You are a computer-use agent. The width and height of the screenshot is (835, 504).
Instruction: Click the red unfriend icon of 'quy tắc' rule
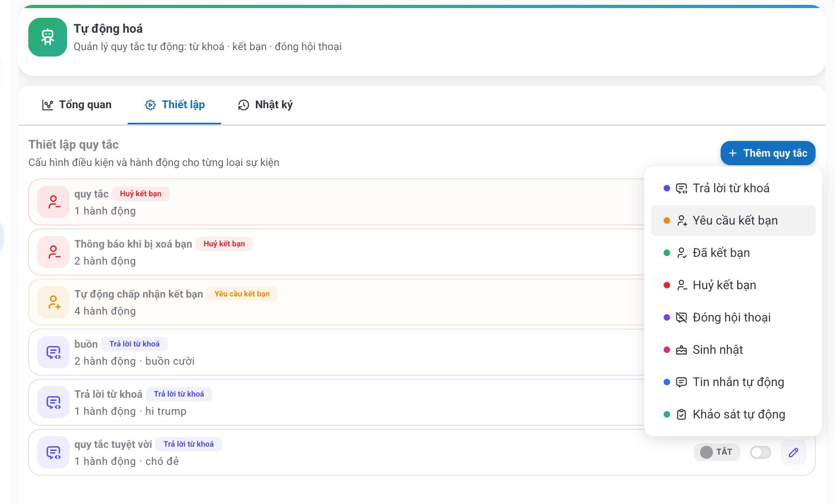pyautogui.click(x=53, y=202)
